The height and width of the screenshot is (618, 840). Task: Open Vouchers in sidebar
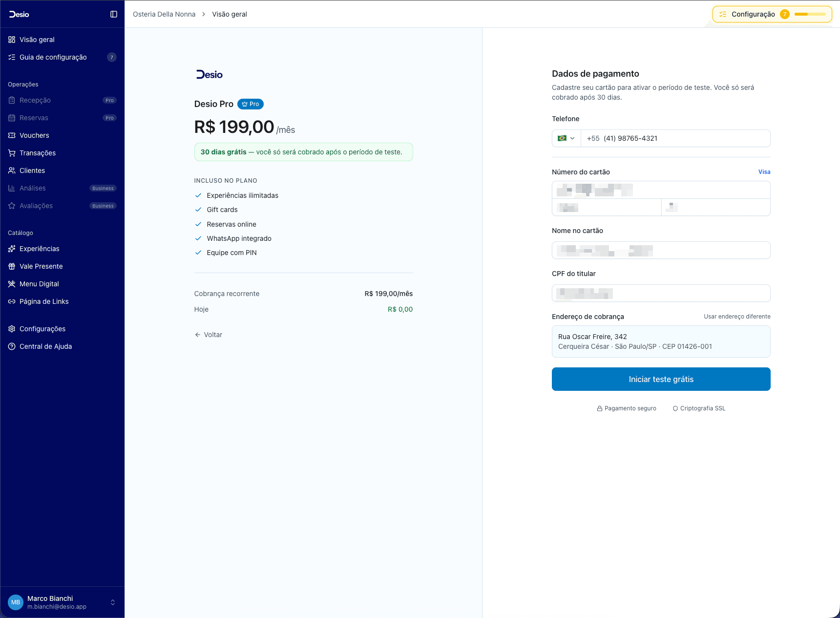(63, 135)
